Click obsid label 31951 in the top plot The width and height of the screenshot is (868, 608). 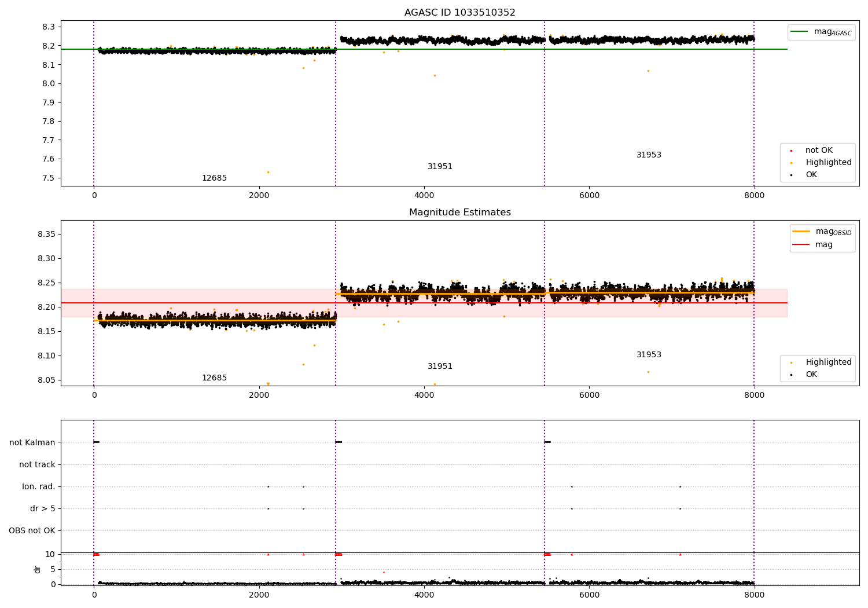(x=440, y=167)
